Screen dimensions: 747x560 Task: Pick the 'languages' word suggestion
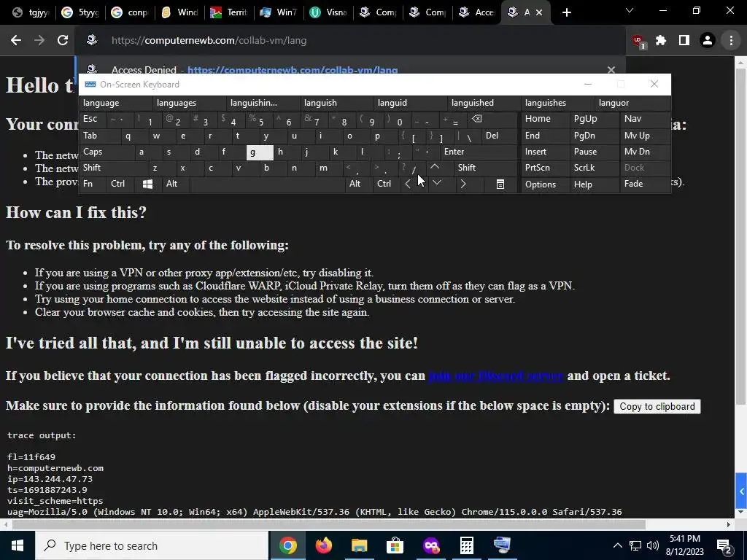pyautogui.click(x=190, y=103)
